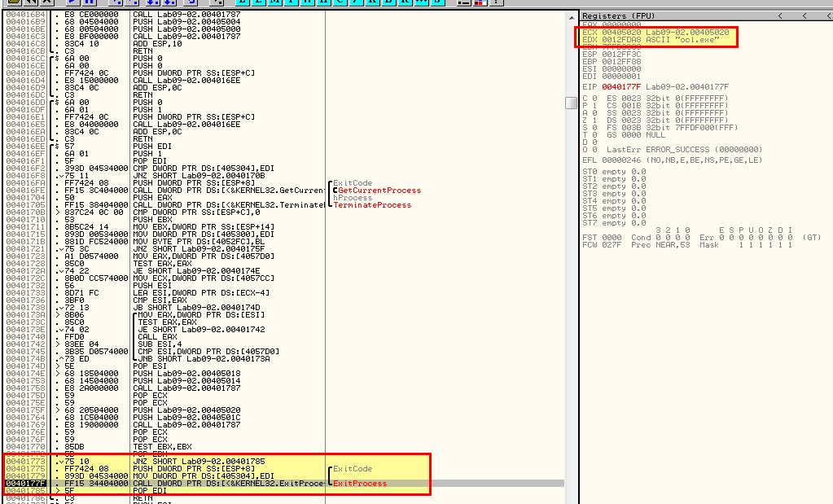The image size is (833, 504).
Task: Select MOV ECX,DWORD PTR DS:[4057CC] instruction
Action: coord(204,278)
